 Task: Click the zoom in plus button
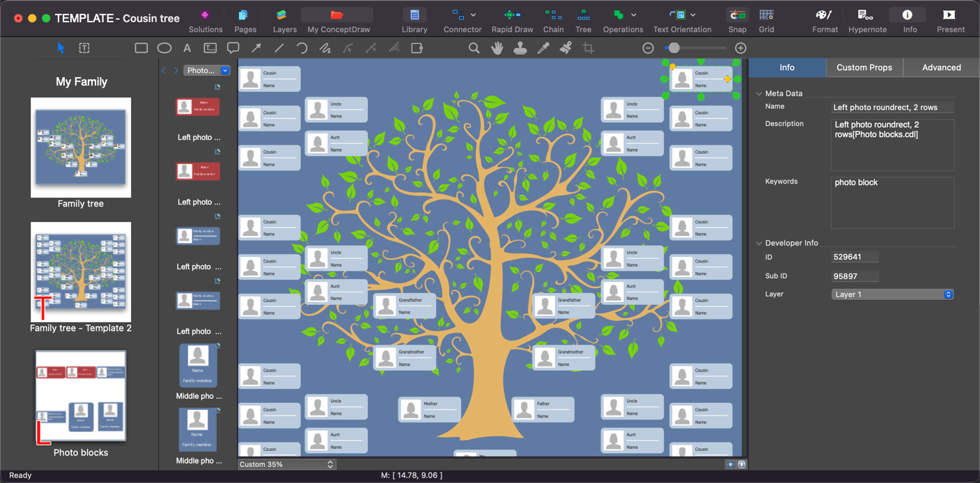741,48
